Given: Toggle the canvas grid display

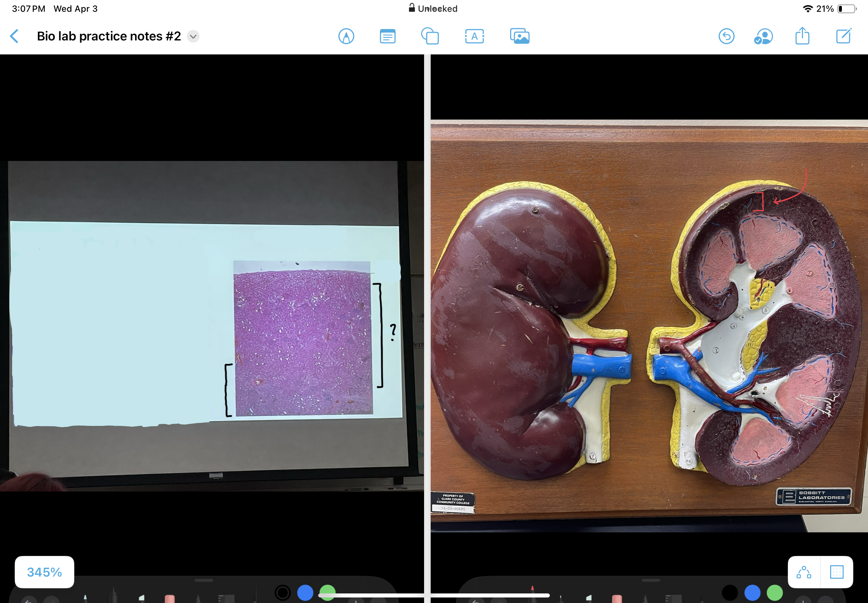Looking at the screenshot, I should click(x=837, y=572).
